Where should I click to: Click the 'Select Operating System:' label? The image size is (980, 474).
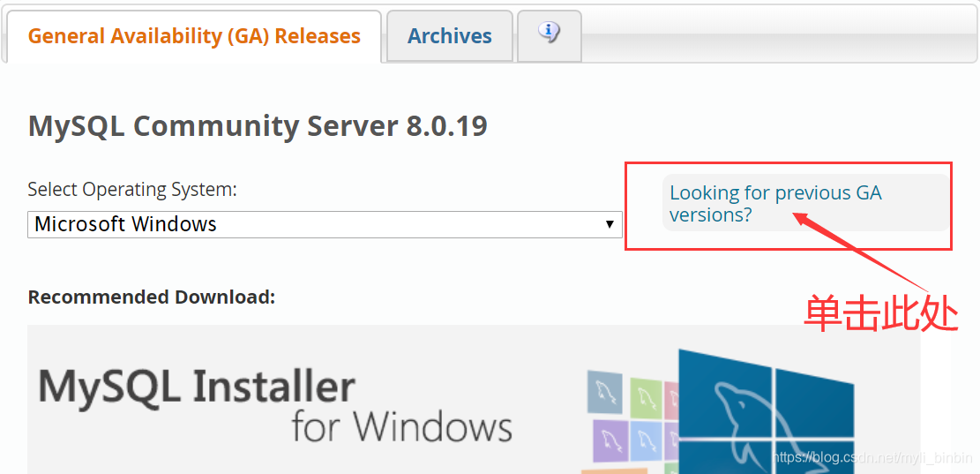coord(132,189)
